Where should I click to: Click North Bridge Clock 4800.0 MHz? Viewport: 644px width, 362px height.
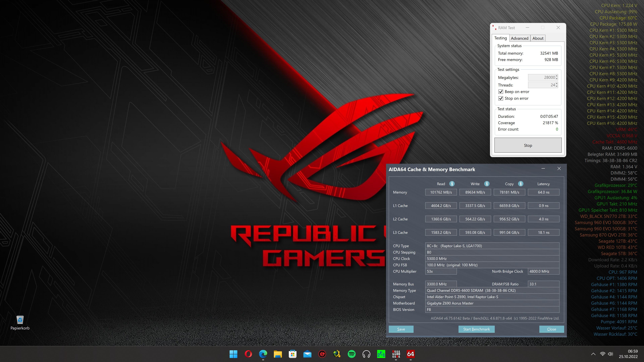click(544, 271)
